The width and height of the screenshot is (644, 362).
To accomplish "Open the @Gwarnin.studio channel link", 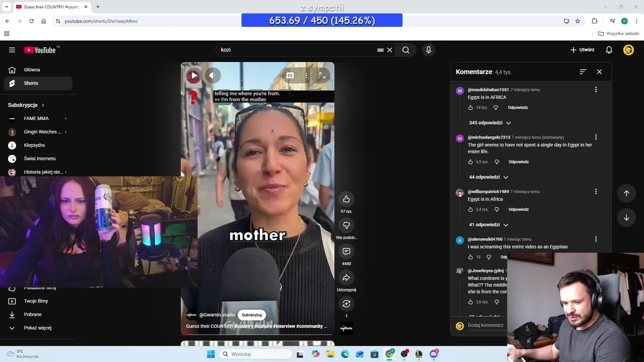I will (x=217, y=315).
